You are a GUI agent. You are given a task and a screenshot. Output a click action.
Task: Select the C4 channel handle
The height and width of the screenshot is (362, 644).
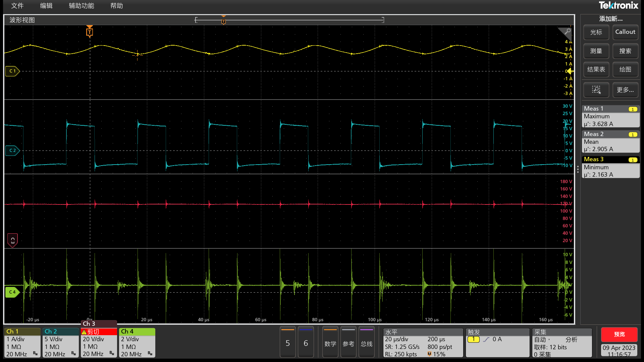click(12, 292)
